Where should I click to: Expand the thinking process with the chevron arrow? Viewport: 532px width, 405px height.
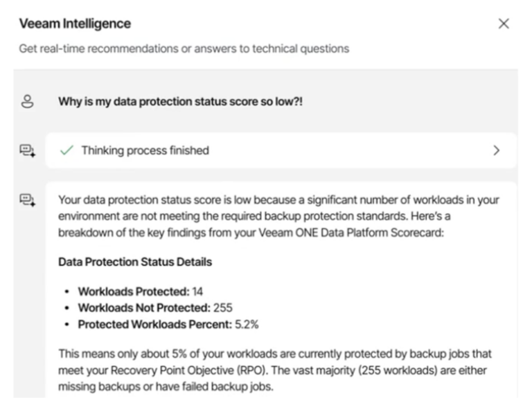point(496,150)
